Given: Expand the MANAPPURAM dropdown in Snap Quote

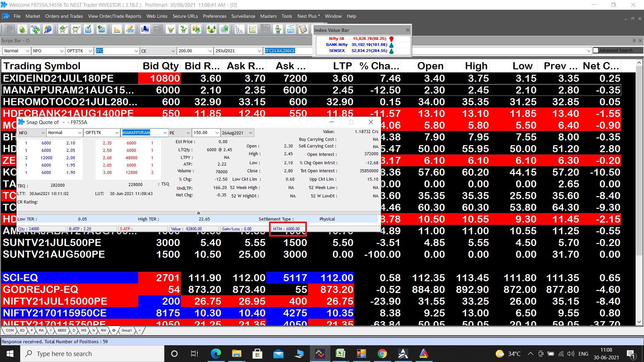Looking at the screenshot, I should click(x=165, y=133).
